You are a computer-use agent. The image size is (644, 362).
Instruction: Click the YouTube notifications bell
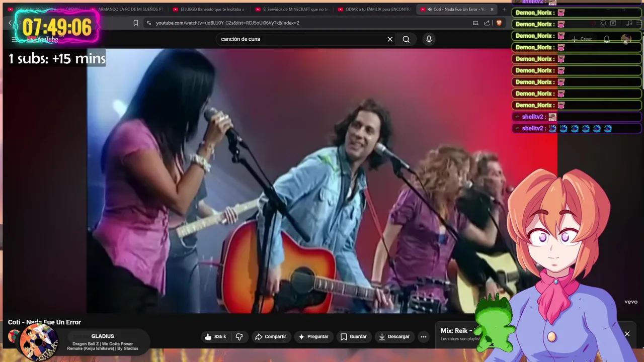click(x=607, y=39)
